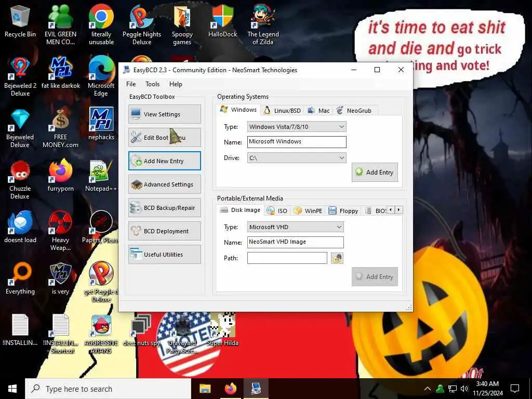The width and height of the screenshot is (532, 399).
Task: Expand the Drive C:\ dropdown
Action: point(297,158)
